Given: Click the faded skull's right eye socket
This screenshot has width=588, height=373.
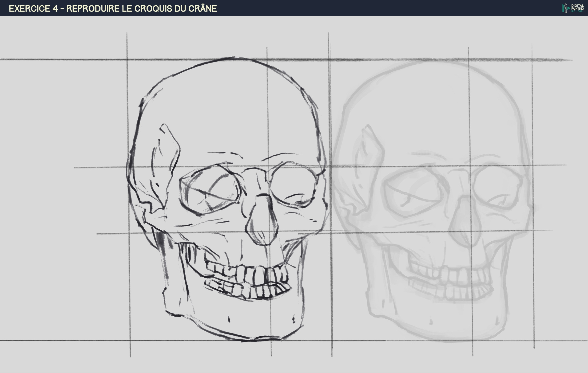Looking at the screenshot, I should pos(497,187).
